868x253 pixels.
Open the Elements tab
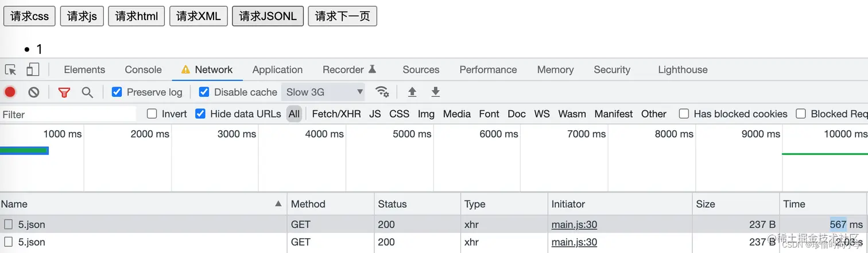point(84,69)
